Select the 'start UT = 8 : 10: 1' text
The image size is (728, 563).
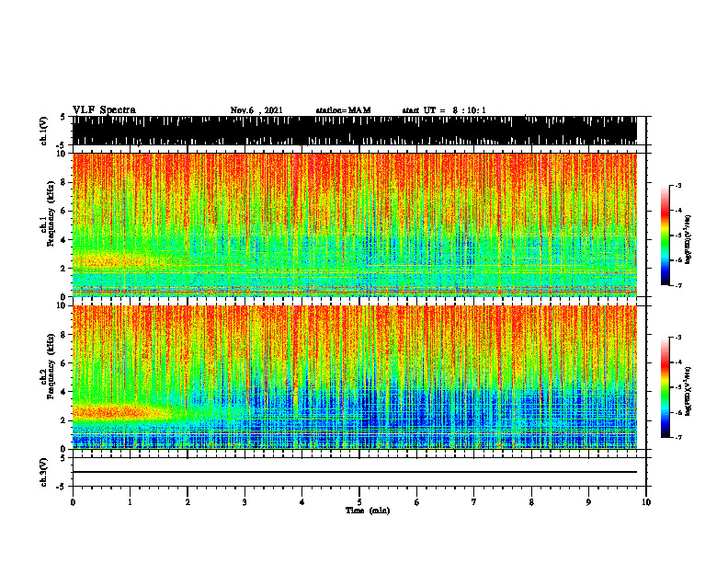[x=444, y=110]
